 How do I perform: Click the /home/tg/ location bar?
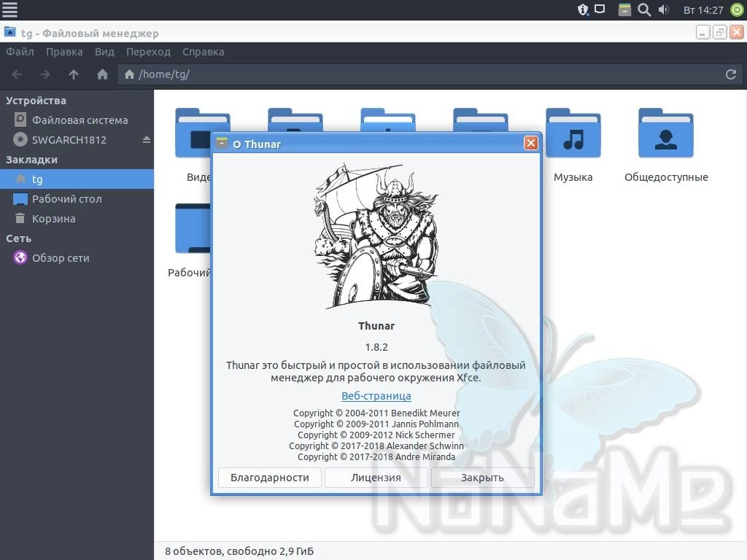[430, 74]
